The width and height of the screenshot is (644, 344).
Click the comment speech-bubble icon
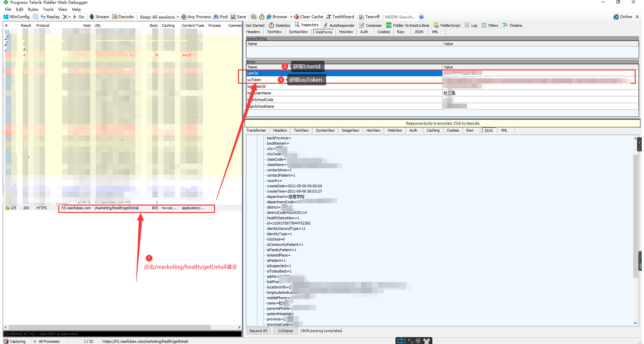(x=36, y=17)
